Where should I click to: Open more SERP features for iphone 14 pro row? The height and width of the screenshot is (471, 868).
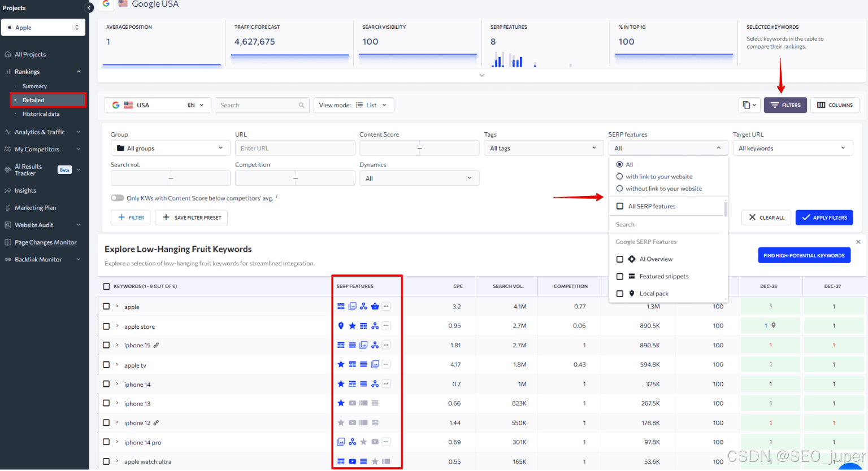coord(386,442)
